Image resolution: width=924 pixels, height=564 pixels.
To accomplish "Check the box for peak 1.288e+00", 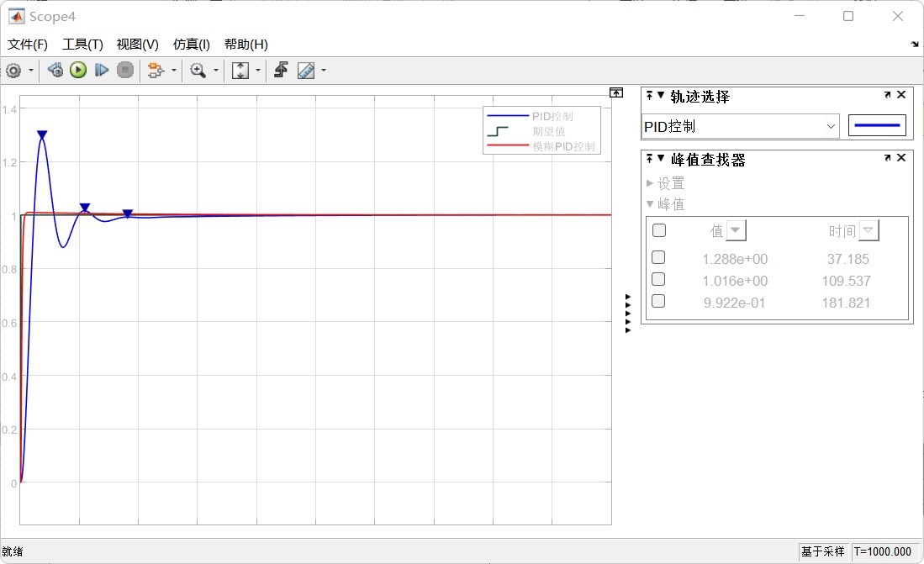I will click(659, 257).
